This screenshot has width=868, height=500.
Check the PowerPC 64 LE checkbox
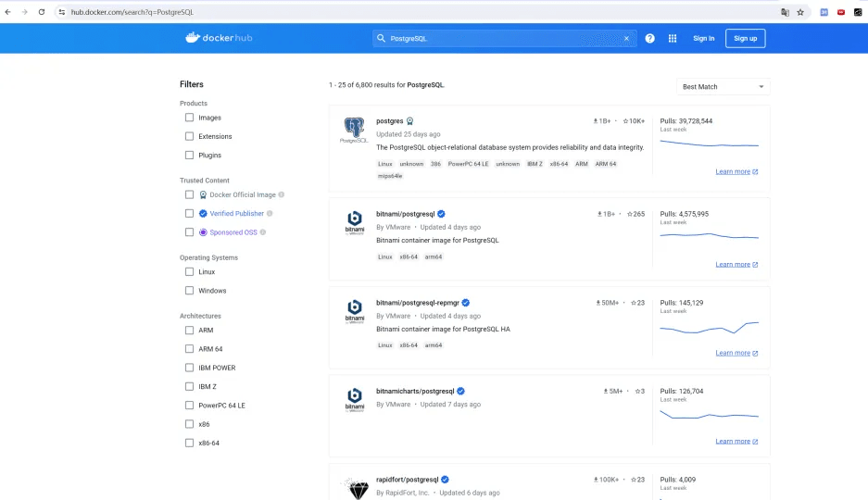click(x=189, y=406)
